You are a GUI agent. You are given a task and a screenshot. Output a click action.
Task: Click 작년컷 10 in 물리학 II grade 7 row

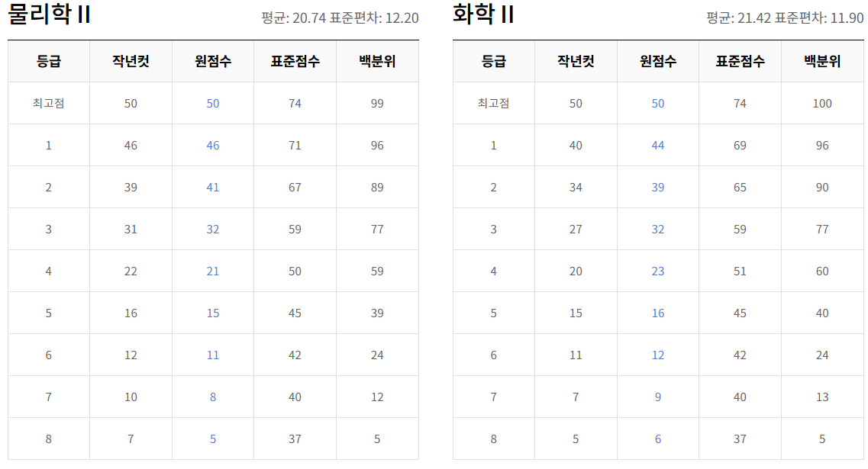click(131, 397)
